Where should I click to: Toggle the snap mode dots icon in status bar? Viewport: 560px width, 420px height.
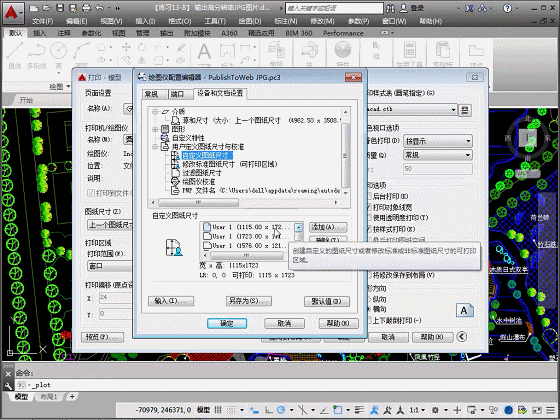pos(231,410)
